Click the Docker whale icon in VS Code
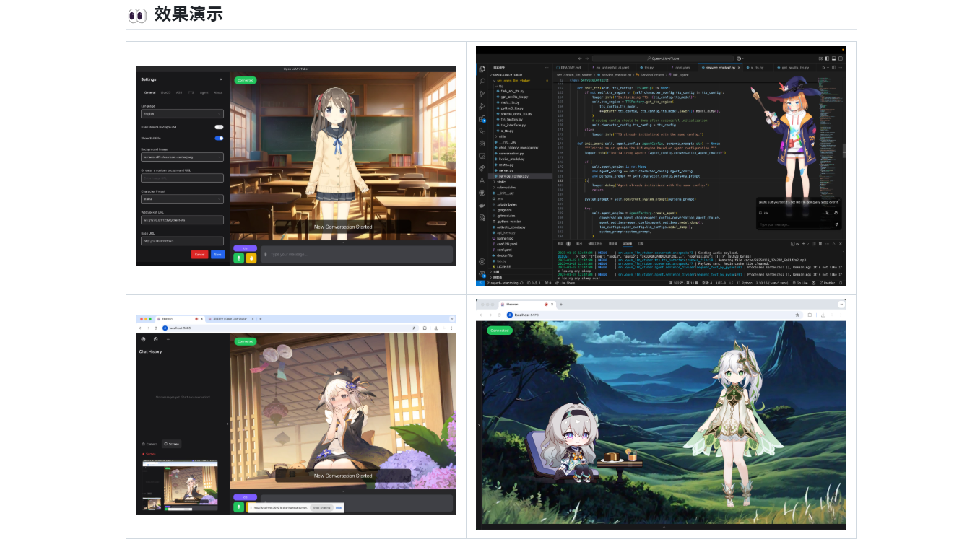This screenshot has width=980, height=547. click(482, 205)
